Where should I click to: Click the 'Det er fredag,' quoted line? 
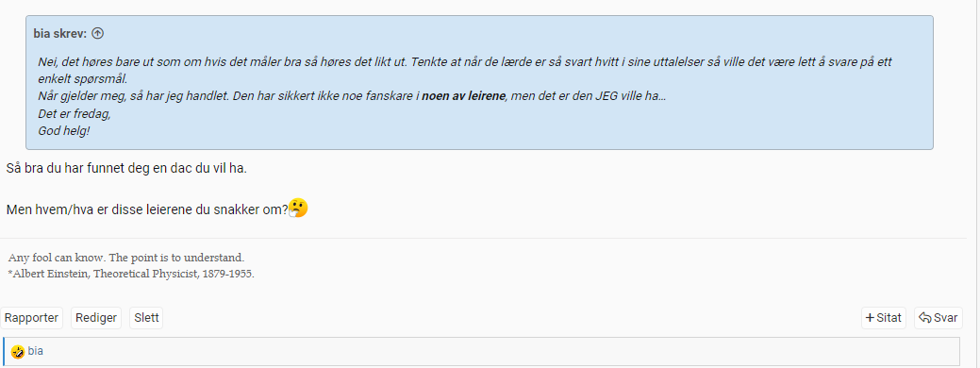click(x=75, y=114)
